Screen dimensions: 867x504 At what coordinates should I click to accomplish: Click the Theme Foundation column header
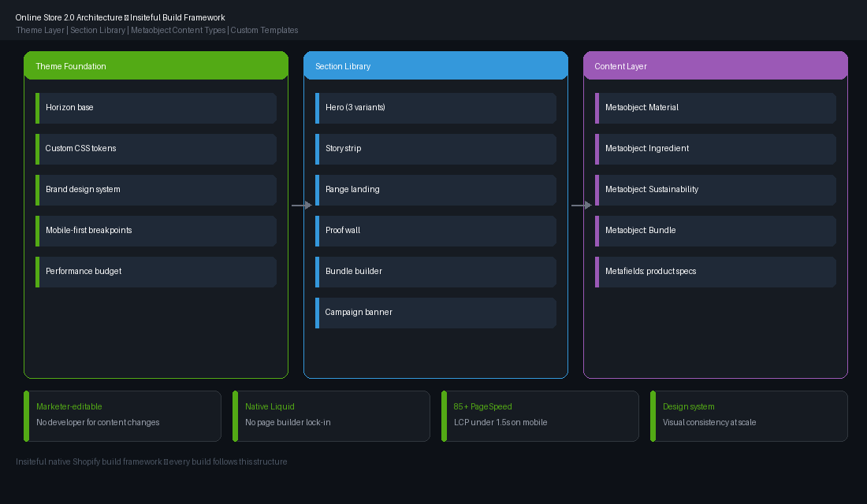click(x=156, y=66)
